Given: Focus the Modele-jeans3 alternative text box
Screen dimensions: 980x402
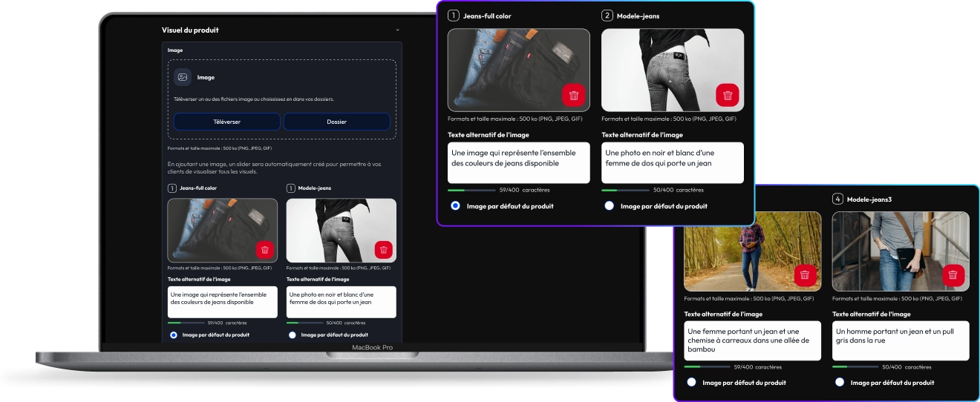Looking at the screenshot, I should 900,340.
